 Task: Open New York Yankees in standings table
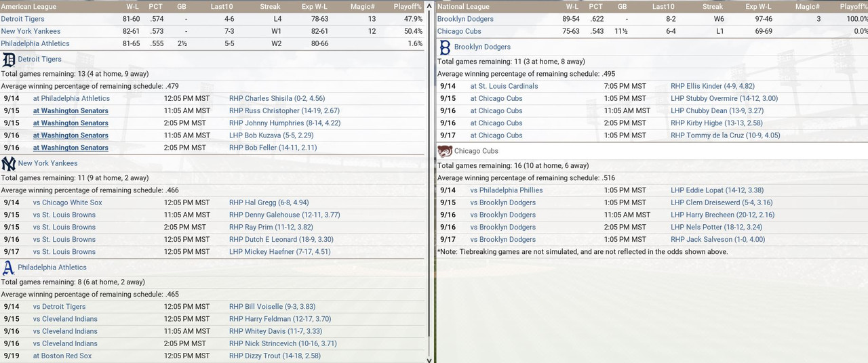pos(31,31)
